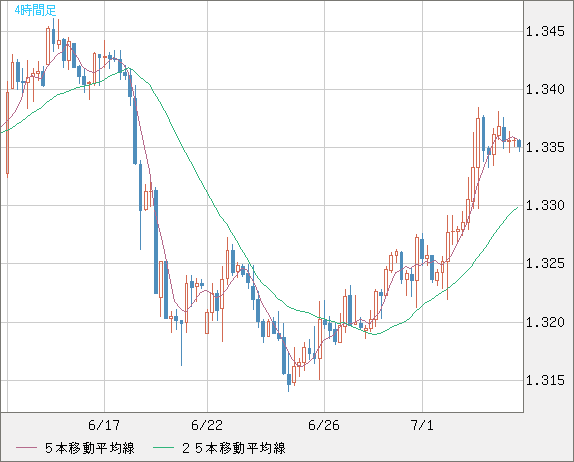Click the 1.320 price axis label
The height and width of the screenshot is (462, 574).
pyautogui.click(x=545, y=323)
